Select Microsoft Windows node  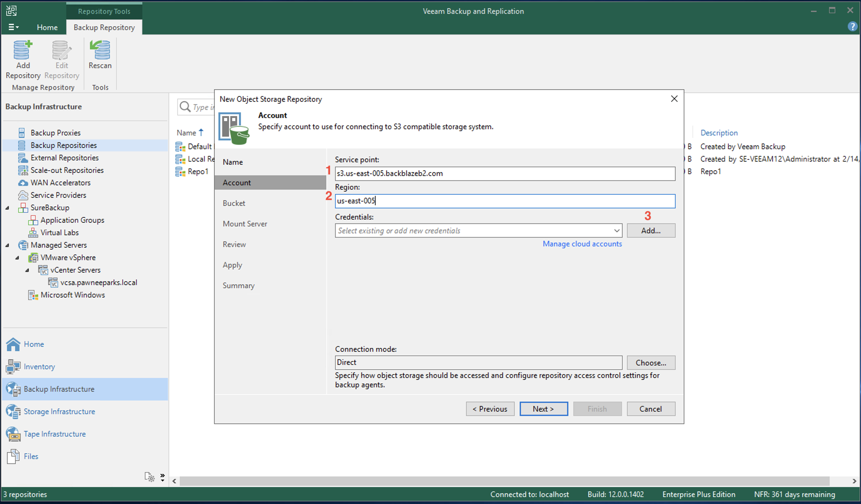pos(72,295)
